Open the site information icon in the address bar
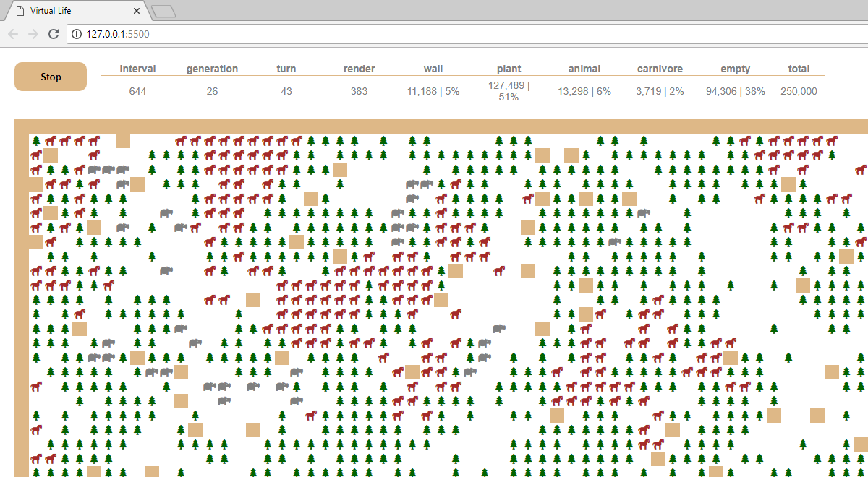This screenshot has width=868, height=477. (77, 34)
